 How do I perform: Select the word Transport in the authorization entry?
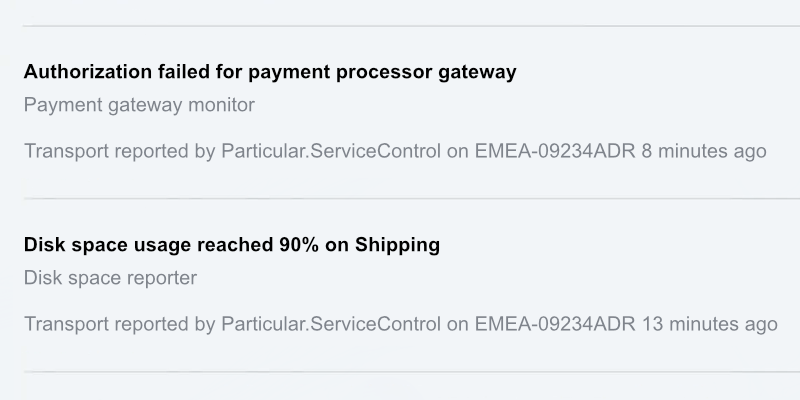pos(65,152)
